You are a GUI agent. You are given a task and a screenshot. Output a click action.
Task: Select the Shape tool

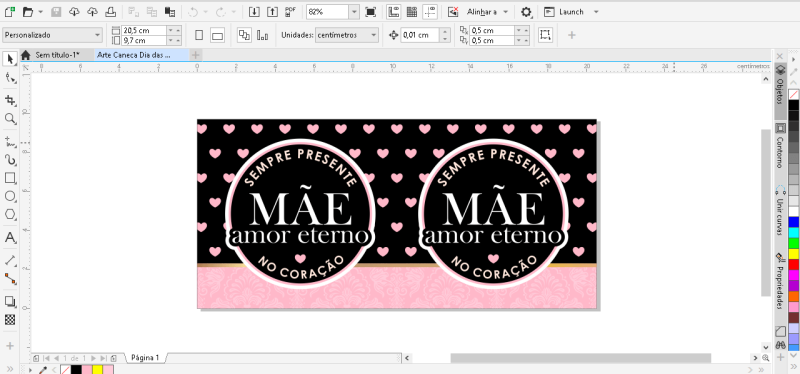(x=10, y=78)
